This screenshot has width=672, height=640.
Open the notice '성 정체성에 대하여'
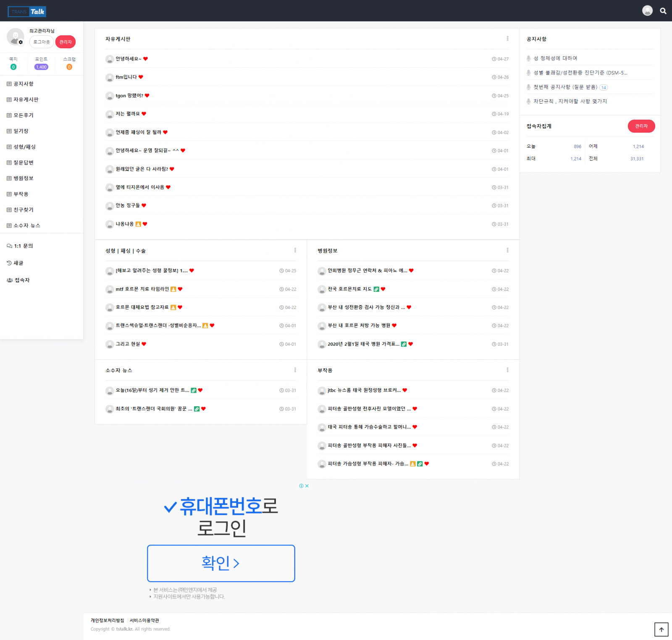[555, 58]
